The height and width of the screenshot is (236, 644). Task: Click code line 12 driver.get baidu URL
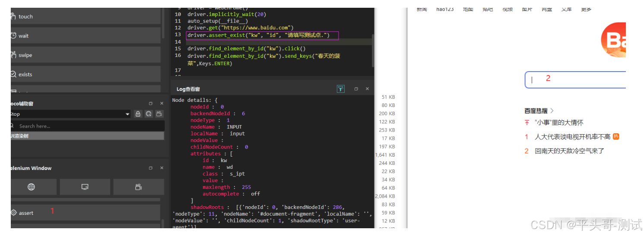[x=241, y=28]
